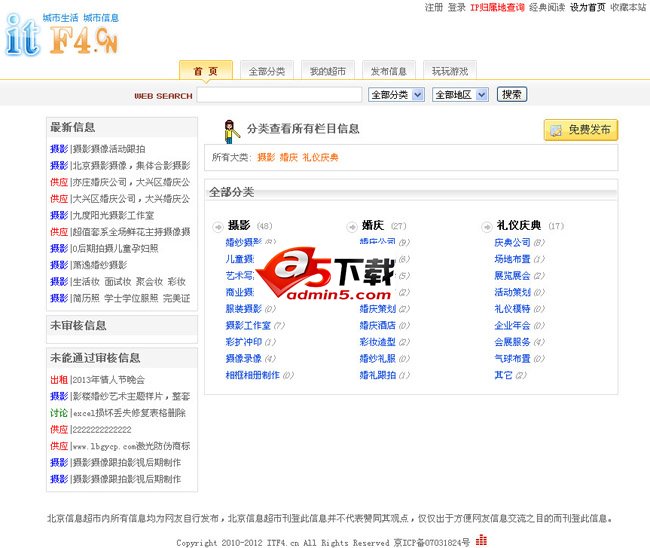Click the arrow icon beside 礼仪庆典 category
The width and height of the screenshot is (650, 548).
tap(486, 226)
